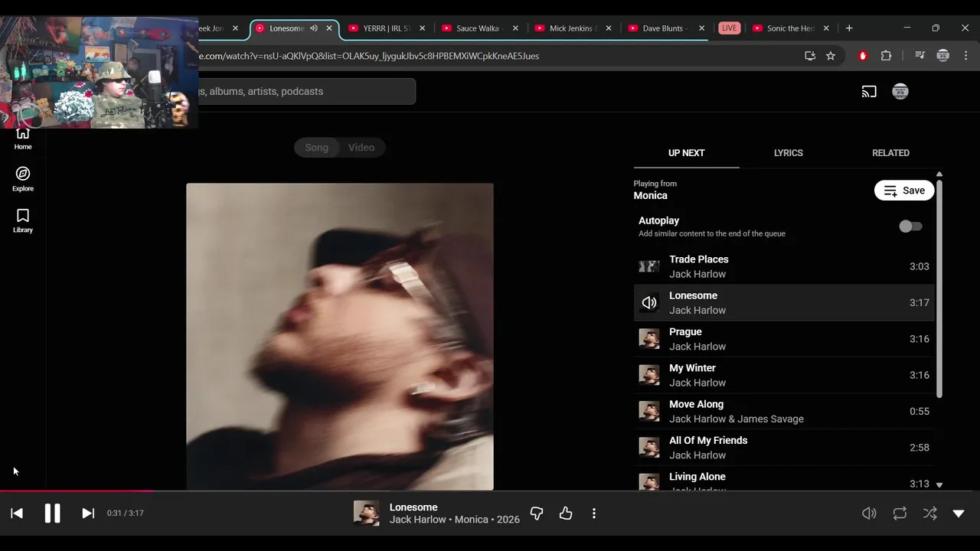Play All Of My Friends from the queue

(x=784, y=448)
